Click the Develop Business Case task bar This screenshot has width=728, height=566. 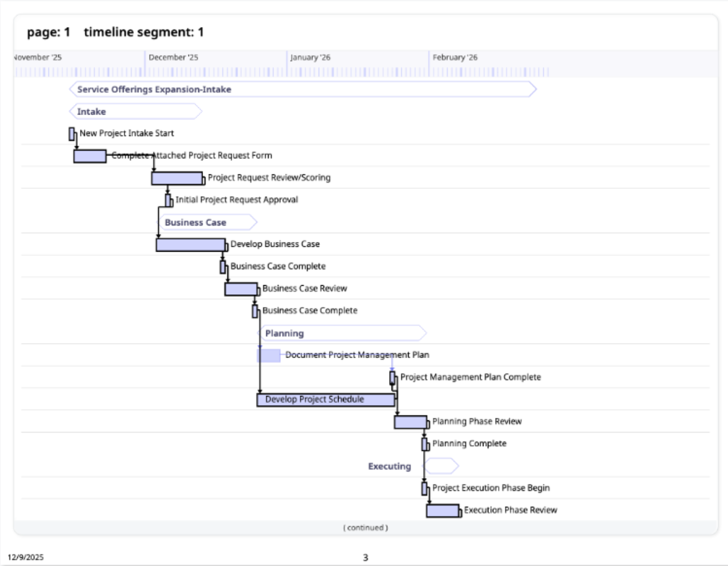click(x=190, y=245)
